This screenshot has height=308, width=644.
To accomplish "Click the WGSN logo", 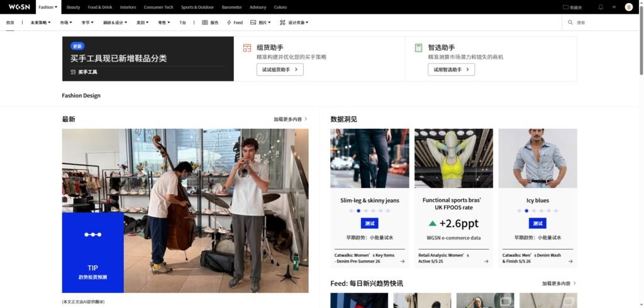I will (19, 7).
